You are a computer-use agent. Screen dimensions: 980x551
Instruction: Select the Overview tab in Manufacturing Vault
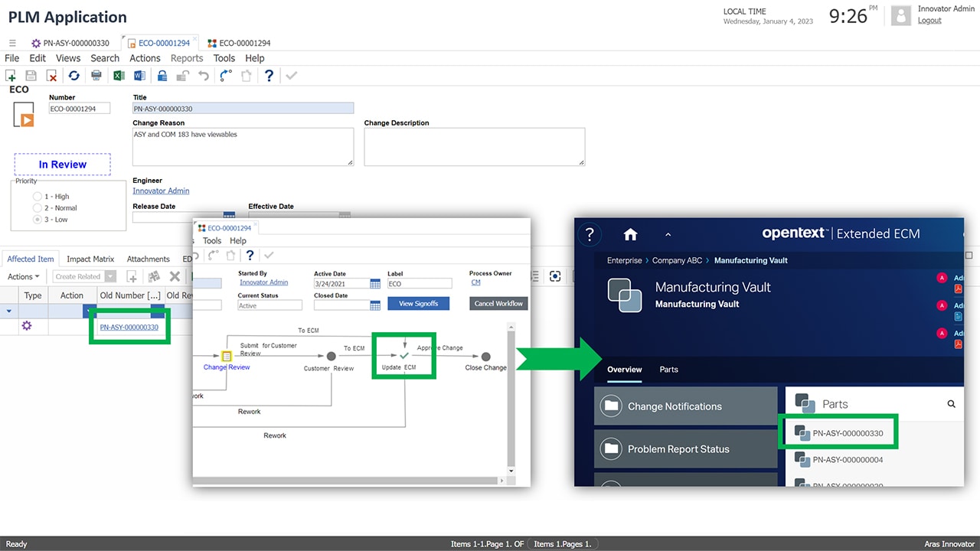pos(625,370)
